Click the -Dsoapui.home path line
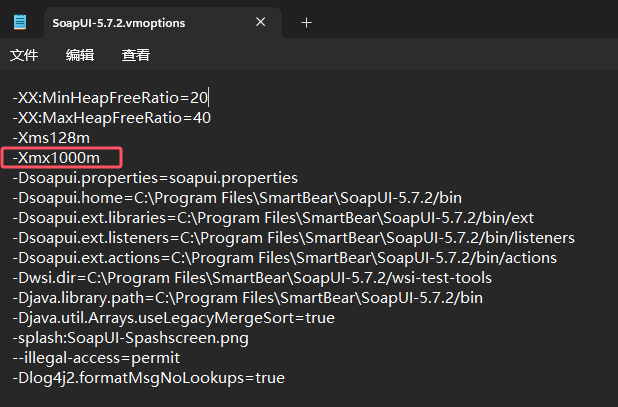 click(237, 198)
